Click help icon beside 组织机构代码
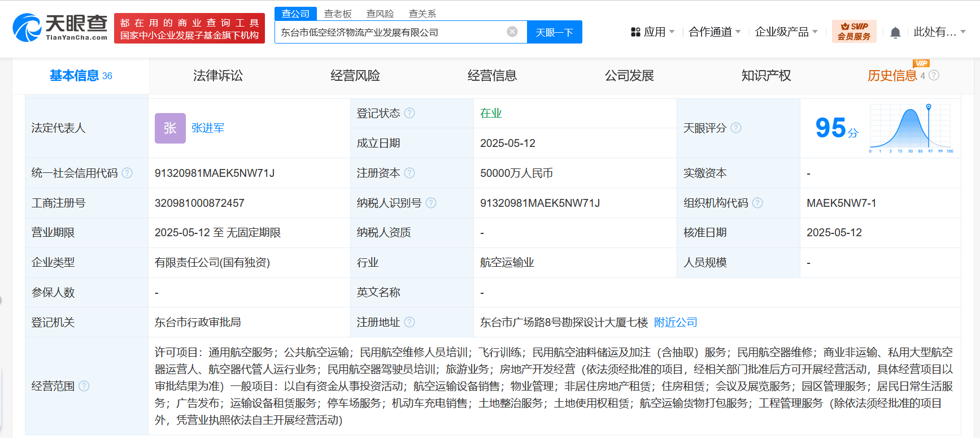This screenshot has height=438, width=980. (757, 203)
